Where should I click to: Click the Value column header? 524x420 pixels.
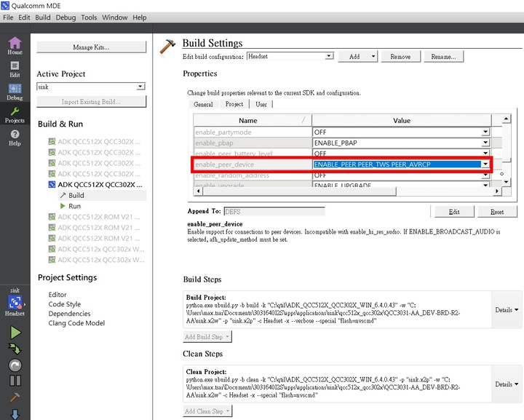(x=401, y=120)
